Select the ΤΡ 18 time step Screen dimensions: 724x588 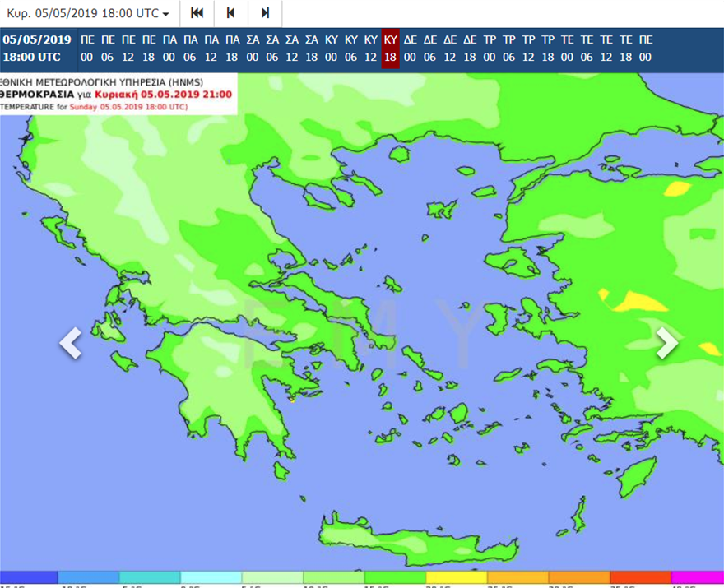(x=548, y=49)
